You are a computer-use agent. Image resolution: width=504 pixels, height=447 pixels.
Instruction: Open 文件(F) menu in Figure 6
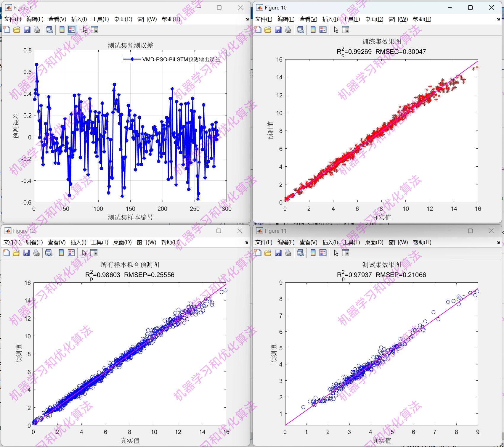click(x=13, y=19)
